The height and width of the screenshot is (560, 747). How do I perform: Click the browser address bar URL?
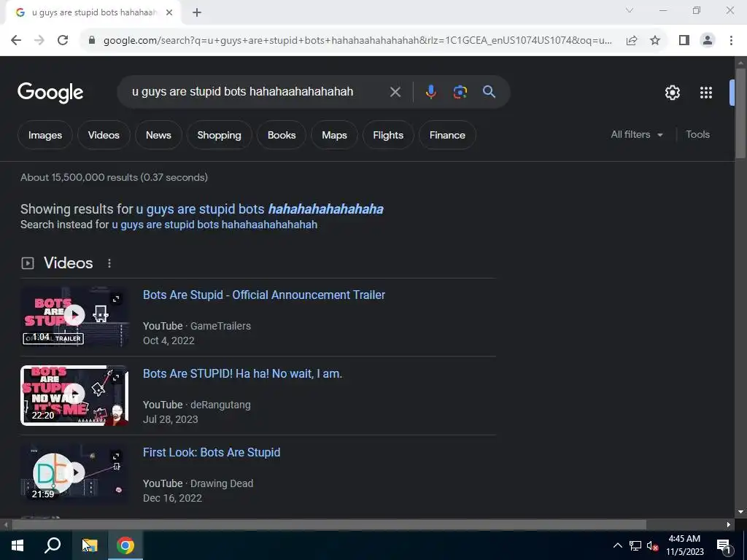pyautogui.click(x=357, y=40)
